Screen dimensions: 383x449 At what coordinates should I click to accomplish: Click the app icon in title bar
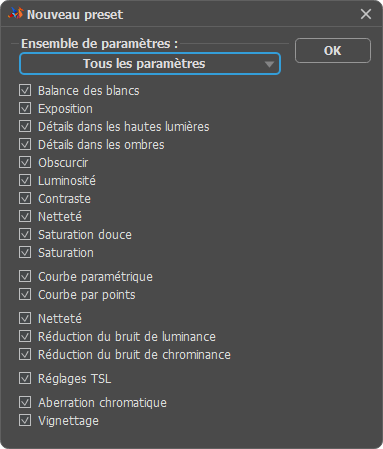[x=16, y=13]
